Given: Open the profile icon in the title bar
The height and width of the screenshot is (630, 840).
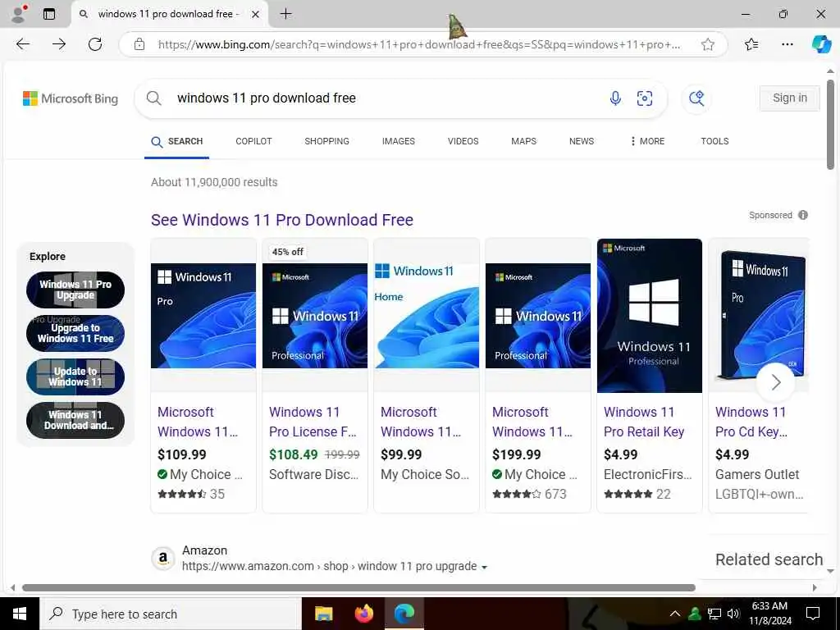Looking at the screenshot, I should pyautogui.click(x=19, y=14).
